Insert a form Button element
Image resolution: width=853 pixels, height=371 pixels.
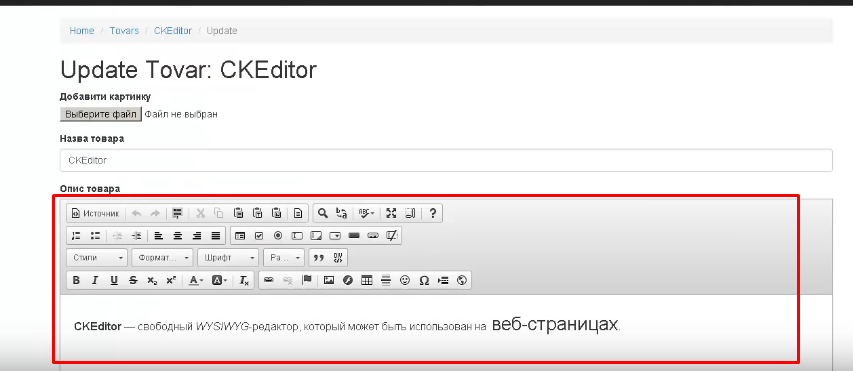[354, 236]
